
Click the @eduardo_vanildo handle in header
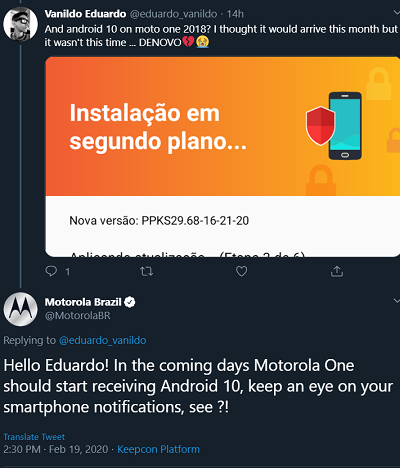coord(173,14)
